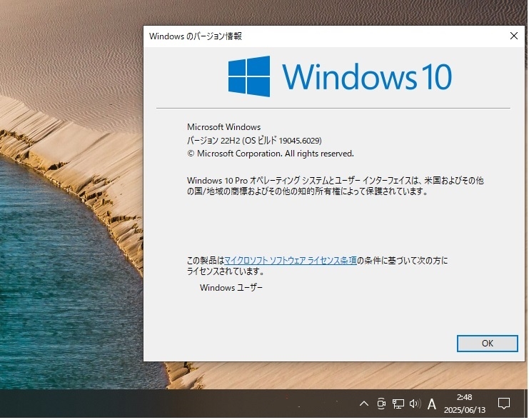Viewport: 529px width, 420px height.
Task: Open the speaker volume tray icon
Action: pos(415,404)
